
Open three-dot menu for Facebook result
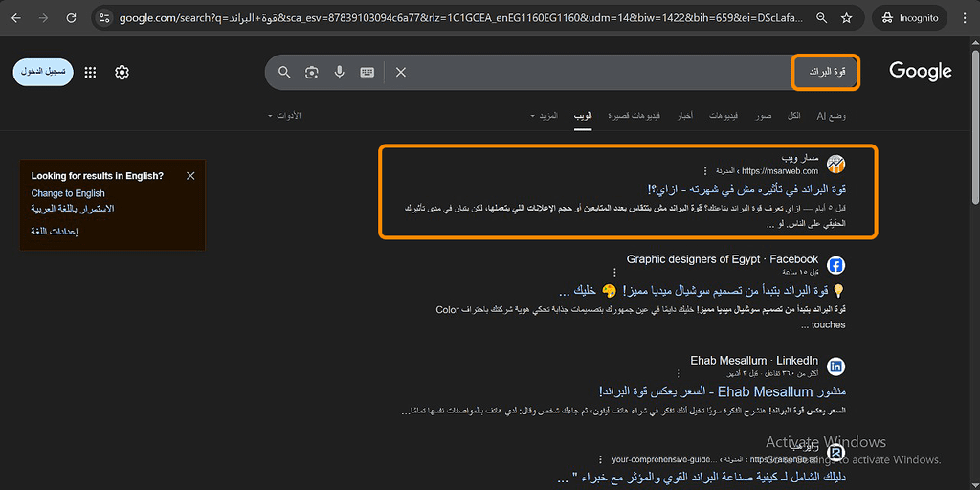614,273
